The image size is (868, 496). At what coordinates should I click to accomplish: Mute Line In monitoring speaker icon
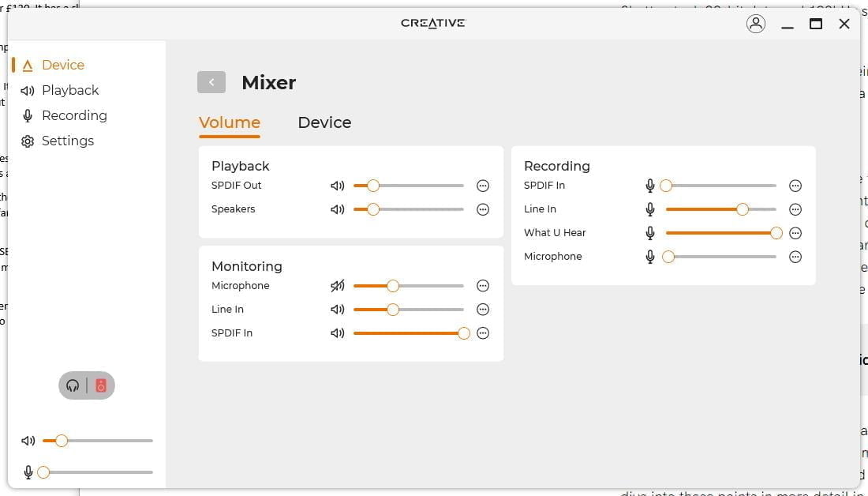[x=338, y=310]
